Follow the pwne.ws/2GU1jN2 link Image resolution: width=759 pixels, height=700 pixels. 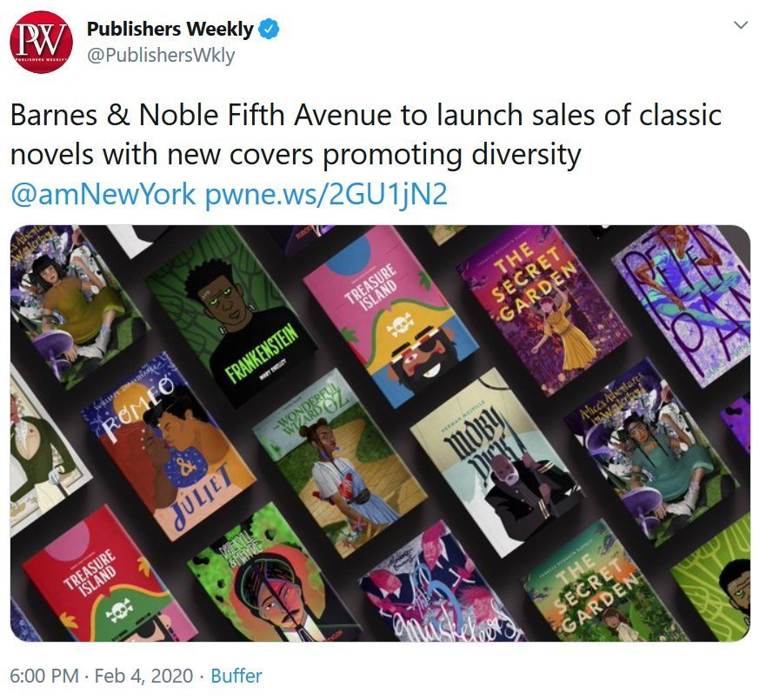pyautogui.click(x=326, y=194)
